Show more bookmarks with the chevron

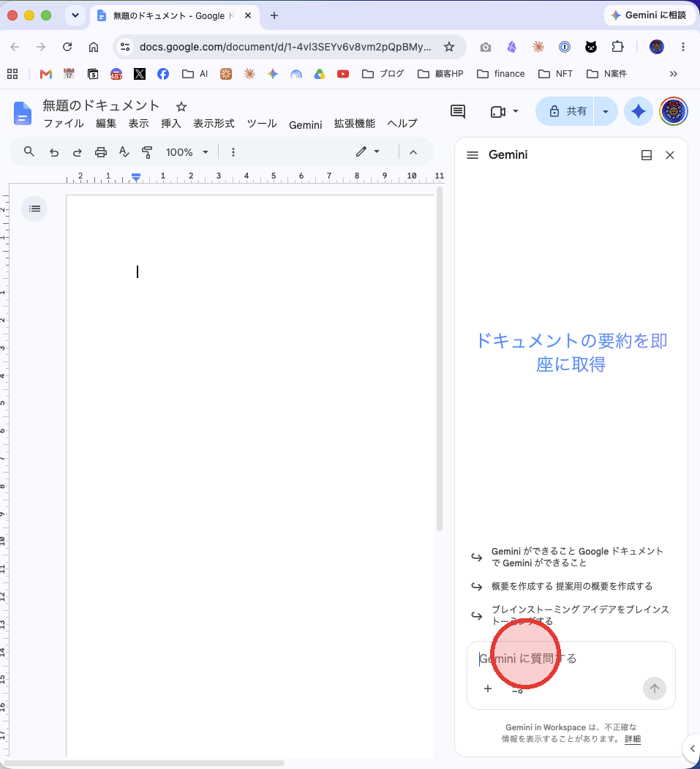673,74
